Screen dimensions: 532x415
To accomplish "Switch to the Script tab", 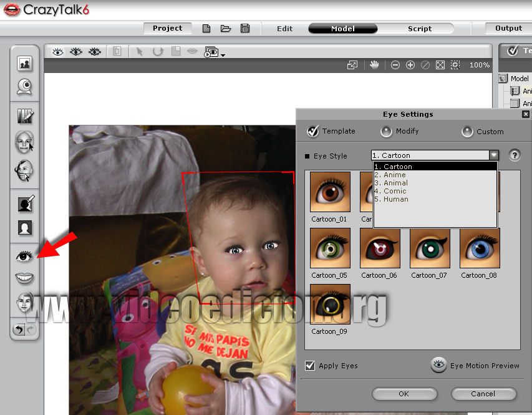I will [x=420, y=29].
